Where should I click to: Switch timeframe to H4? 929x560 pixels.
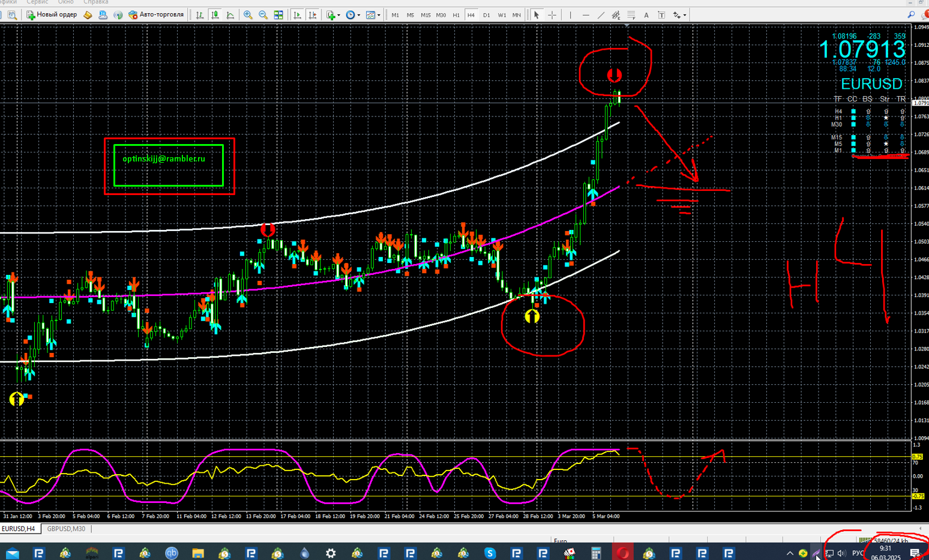pyautogui.click(x=471, y=15)
